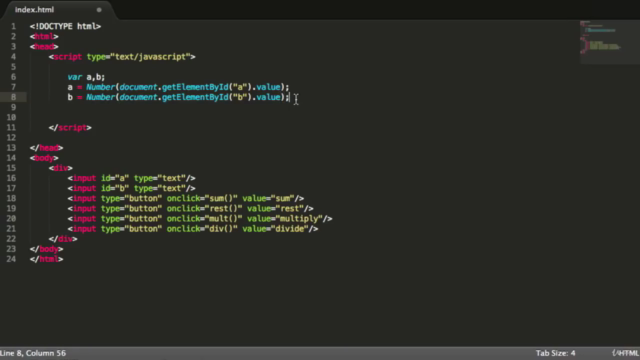
Task: Click the opening <head> tag
Action: coord(44,47)
